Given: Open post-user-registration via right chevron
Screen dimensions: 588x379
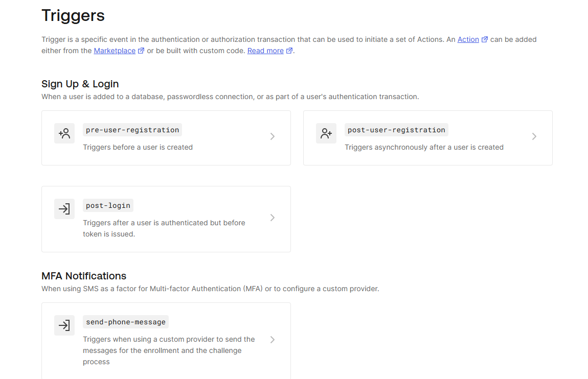Looking at the screenshot, I should [x=534, y=136].
